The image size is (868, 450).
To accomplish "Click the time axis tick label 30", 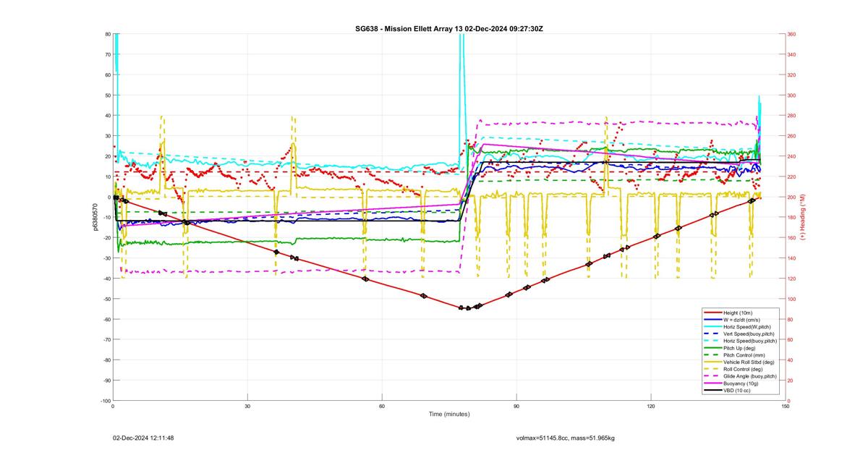I will 247,407.
